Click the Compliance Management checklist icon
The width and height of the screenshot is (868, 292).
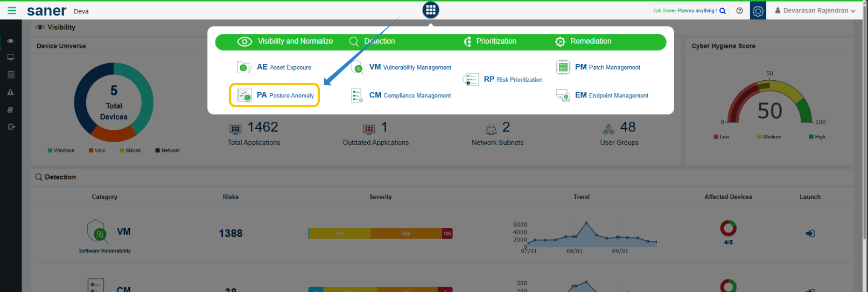click(357, 95)
